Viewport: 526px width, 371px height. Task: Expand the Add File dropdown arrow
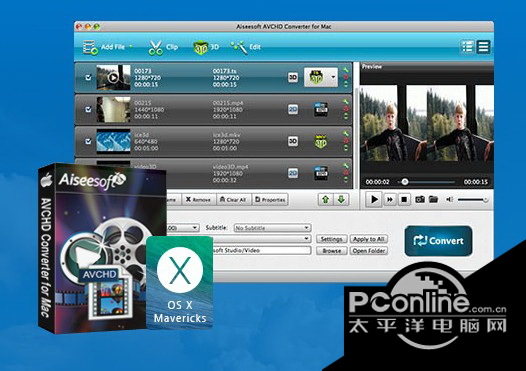point(130,46)
